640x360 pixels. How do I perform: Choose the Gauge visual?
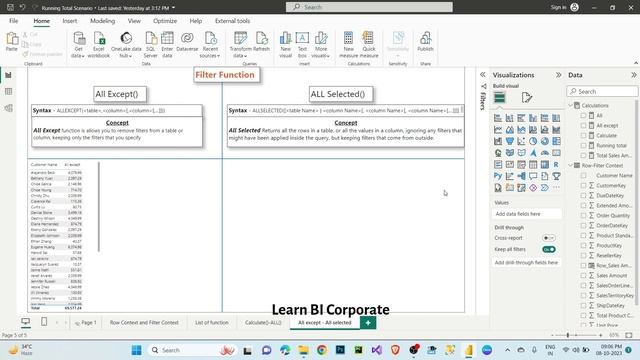544,153
